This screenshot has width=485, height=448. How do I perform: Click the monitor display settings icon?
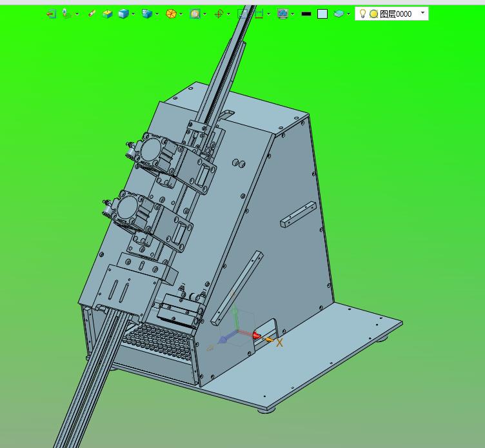click(x=282, y=14)
